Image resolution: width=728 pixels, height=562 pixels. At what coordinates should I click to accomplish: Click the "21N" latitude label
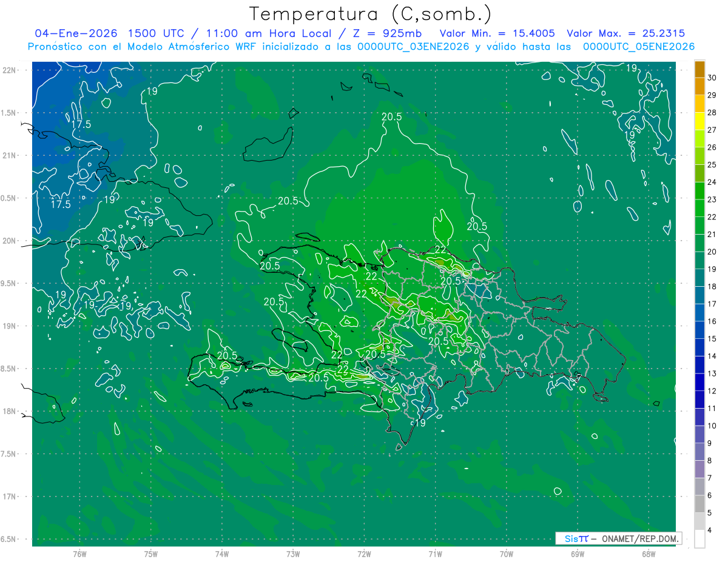10,155
